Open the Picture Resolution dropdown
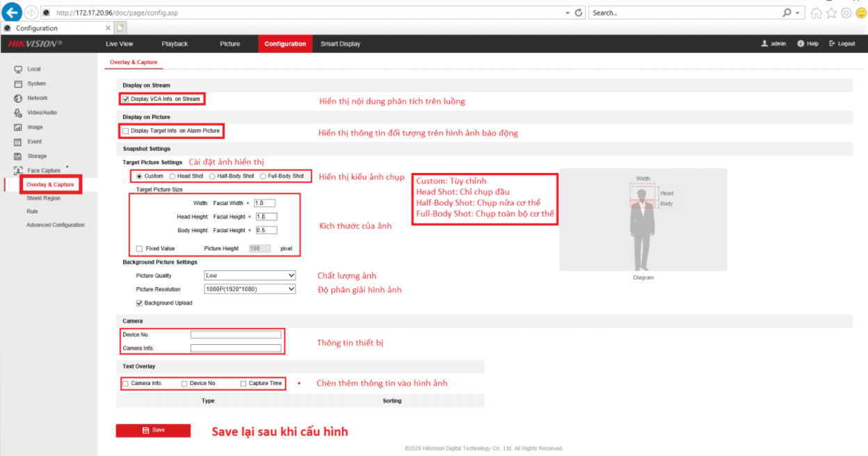 (x=250, y=288)
